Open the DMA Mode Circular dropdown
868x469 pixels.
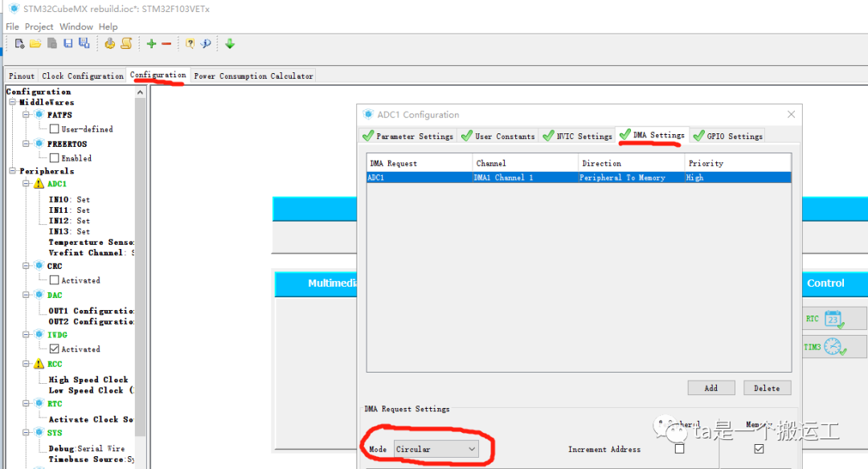click(x=436, y=449)
